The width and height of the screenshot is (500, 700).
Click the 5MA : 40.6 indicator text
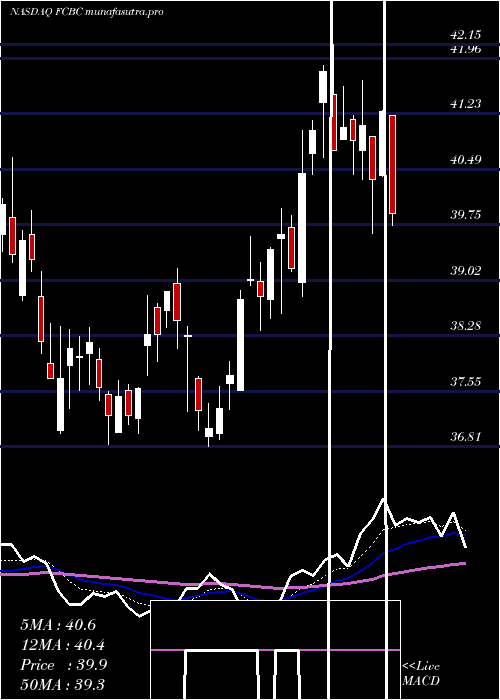(x=58, y=625)
